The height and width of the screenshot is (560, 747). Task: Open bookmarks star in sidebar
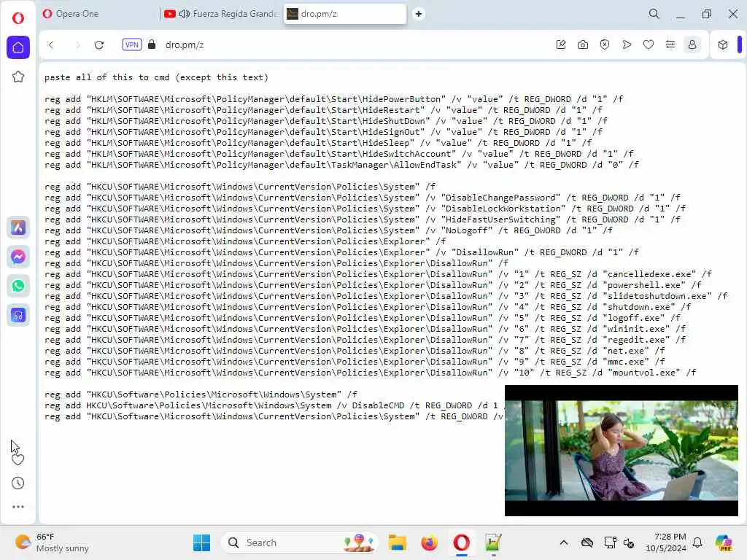(18, 77)
